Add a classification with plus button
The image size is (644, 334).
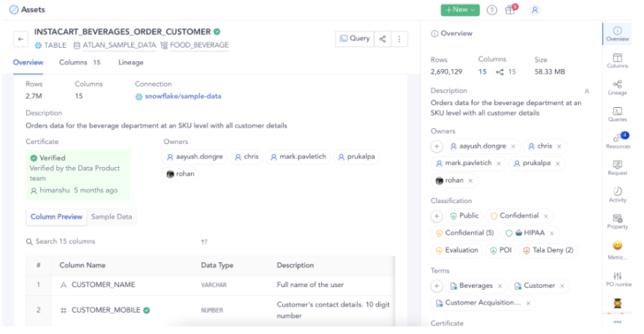(437, 216)
